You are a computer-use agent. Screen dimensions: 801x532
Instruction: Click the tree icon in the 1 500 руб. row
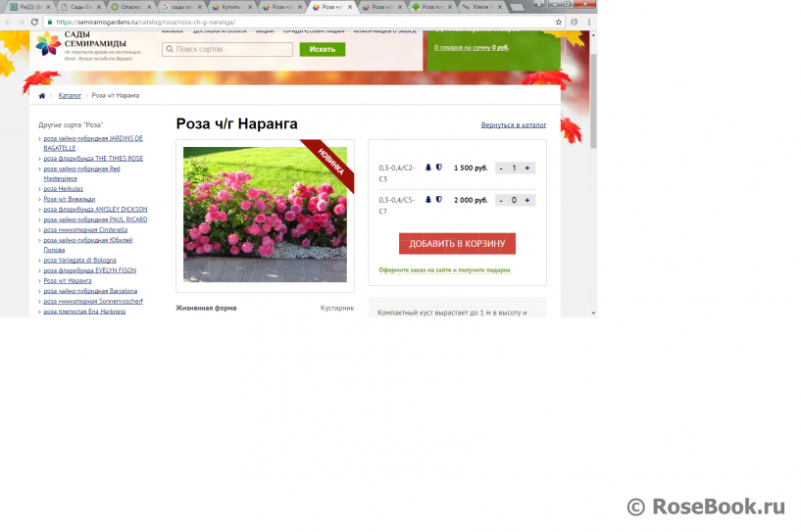tap(428, 168)
